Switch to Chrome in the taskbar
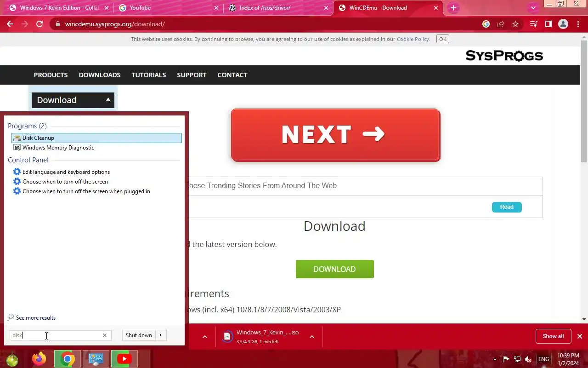 tap(68, 359)
